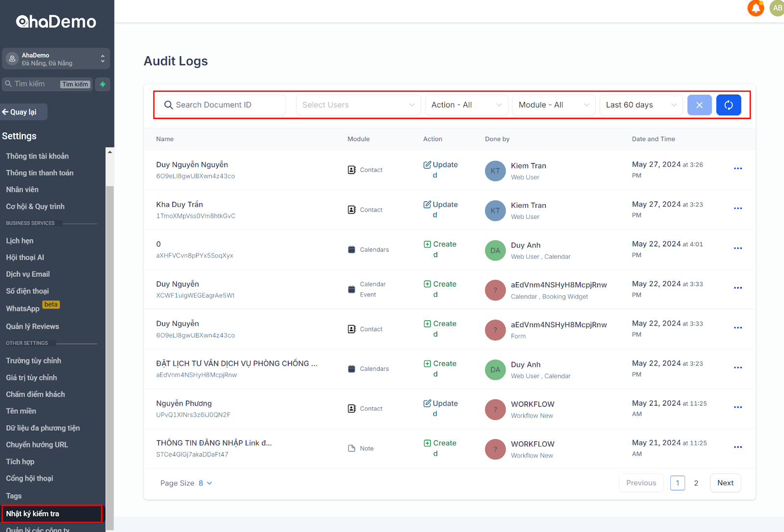Image resolution: width=784 pixels, height=532 pixels.
Task: Open three-dot menu for ĐẶT LỊCH TƯ VẤN row
Action: point(738,367)
